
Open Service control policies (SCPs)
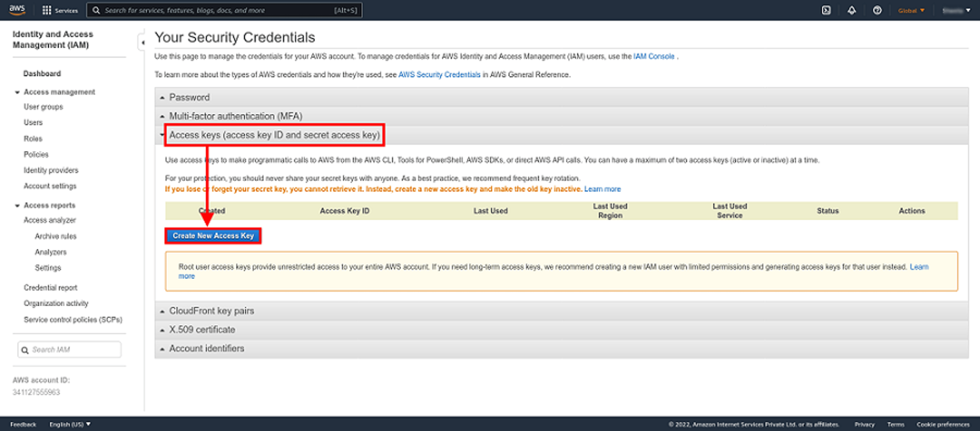(73, 319)
